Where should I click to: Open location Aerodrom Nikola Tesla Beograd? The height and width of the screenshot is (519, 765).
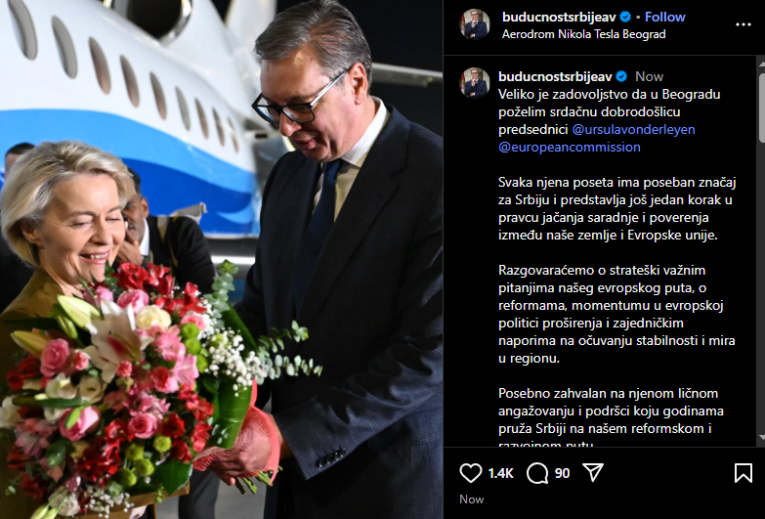(x=584, y=34)
